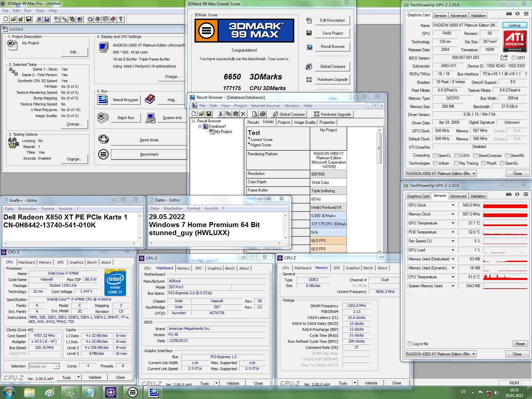Click yellow question mark icon in 3DMark toolbar

click(121, 19)
